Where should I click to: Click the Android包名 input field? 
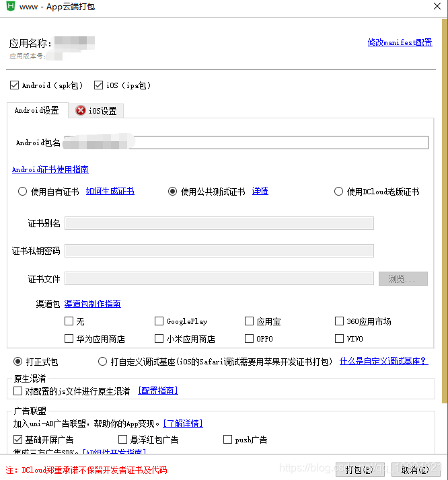[246, 143]
